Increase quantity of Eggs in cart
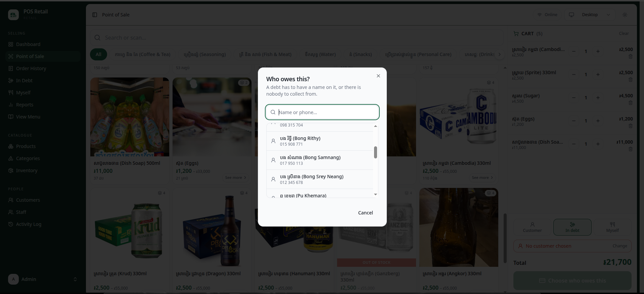Screen dimensions: 644x294 [598, 121]
